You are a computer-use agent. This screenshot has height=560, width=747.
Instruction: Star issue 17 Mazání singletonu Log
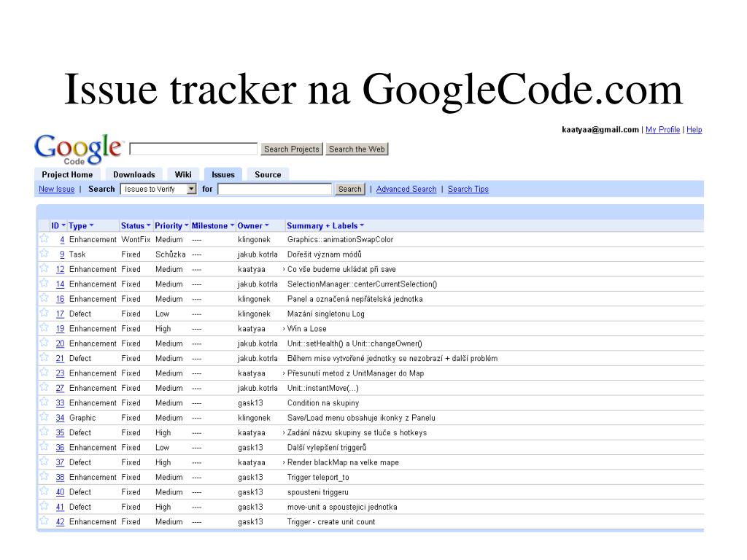tap(44, 313)
